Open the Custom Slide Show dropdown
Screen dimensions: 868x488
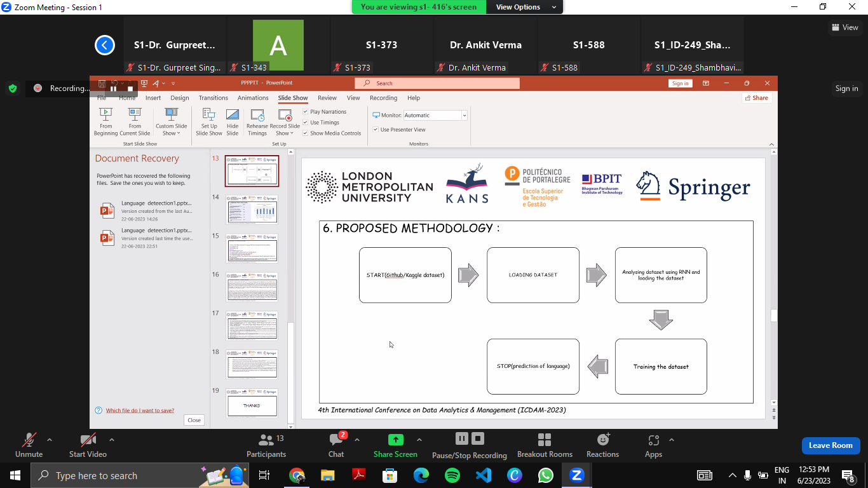click(172, 121)
